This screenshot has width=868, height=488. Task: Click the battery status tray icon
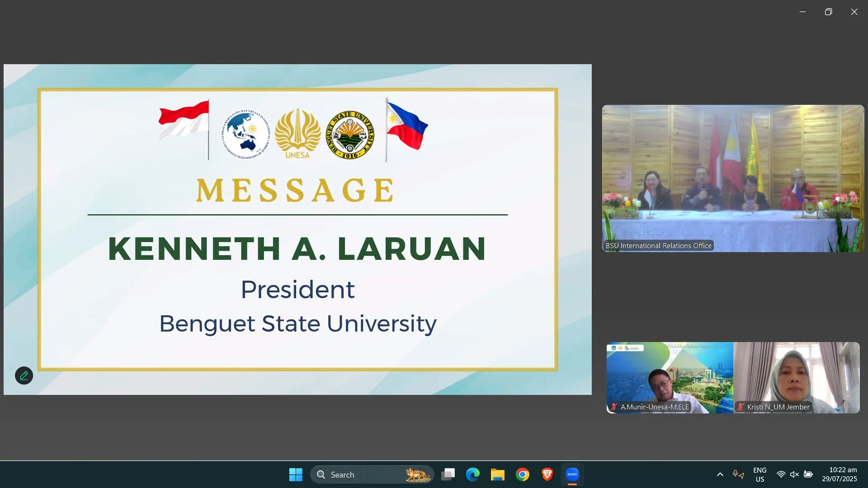click(x=808, y=474)
